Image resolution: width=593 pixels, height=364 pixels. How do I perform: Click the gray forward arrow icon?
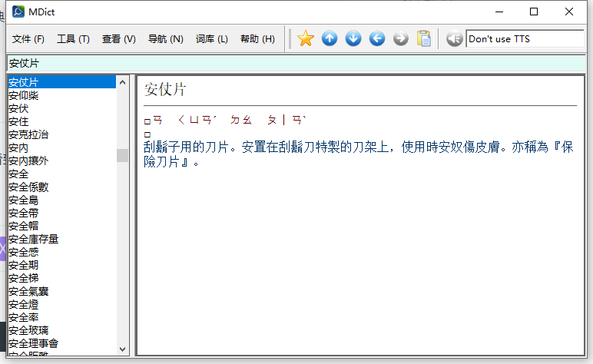point(400,38)
